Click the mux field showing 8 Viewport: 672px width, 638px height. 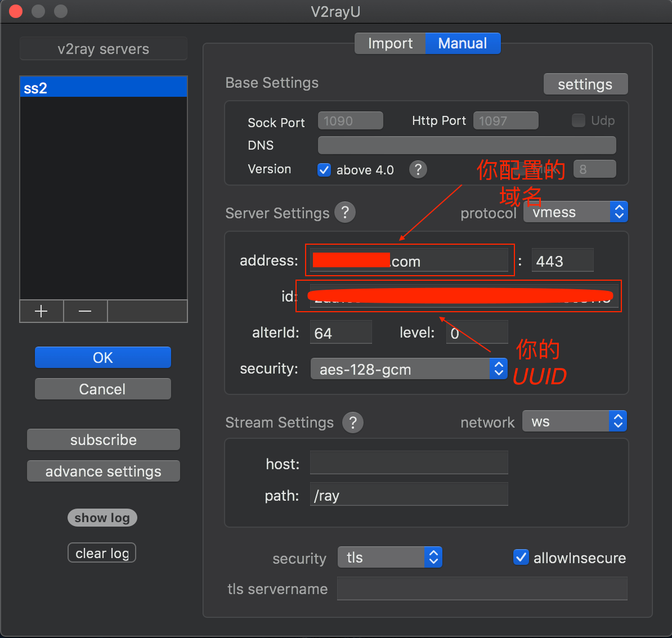[x=594, y=169]
